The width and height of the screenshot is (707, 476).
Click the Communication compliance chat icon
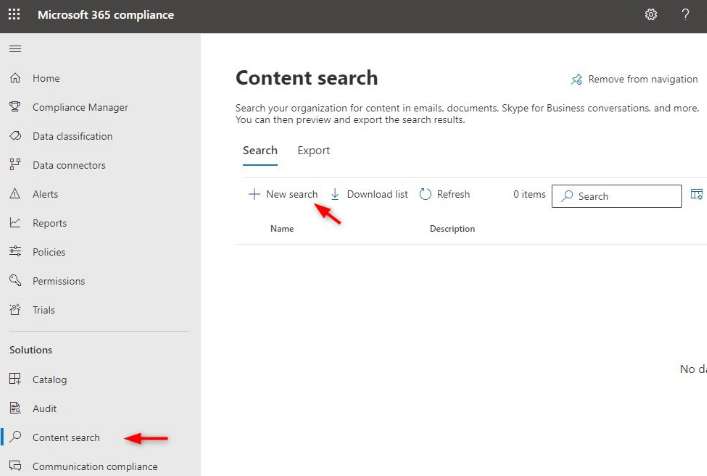pos(15,466)
